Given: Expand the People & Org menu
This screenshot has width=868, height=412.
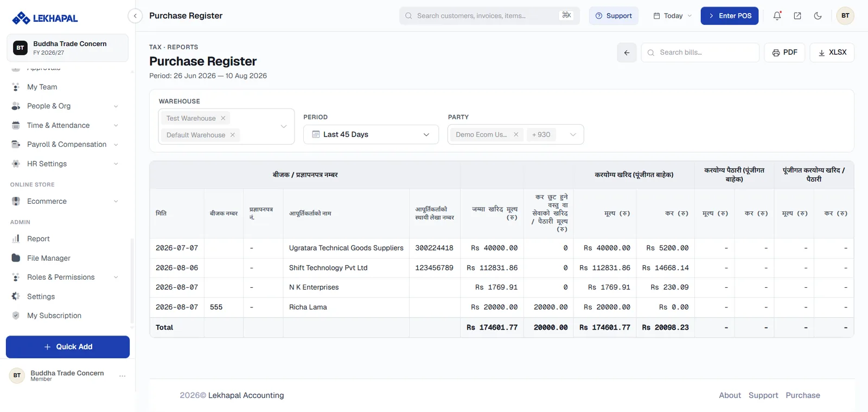Looking at the screenshot, I should 116,106.
